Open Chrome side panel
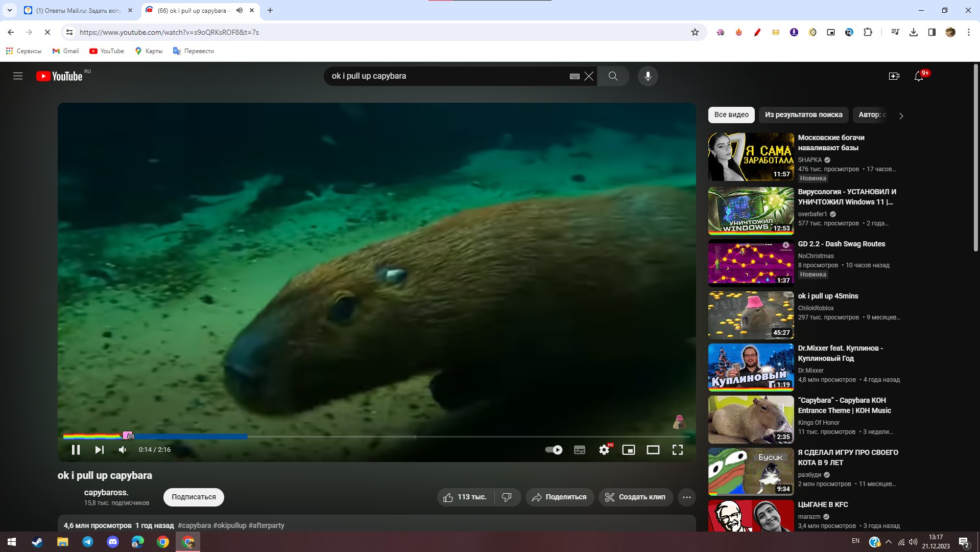The height and width of the screenshot is (552, 980). (x=932, y=32)
